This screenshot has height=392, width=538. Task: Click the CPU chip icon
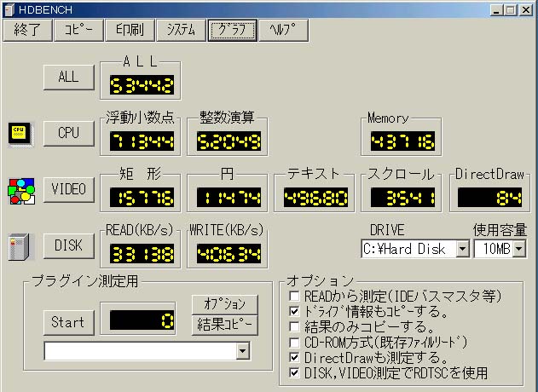(19, 133)
